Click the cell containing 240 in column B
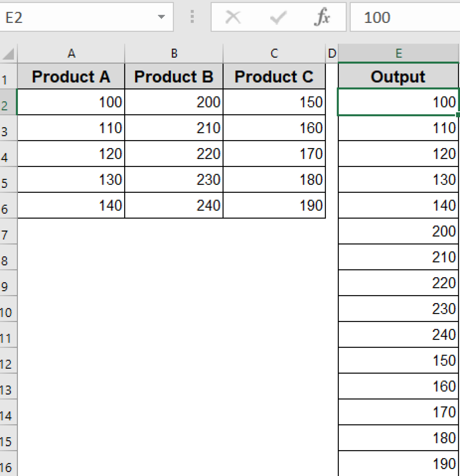The width and height of the screenshot is (460, 476). point(174,205)
